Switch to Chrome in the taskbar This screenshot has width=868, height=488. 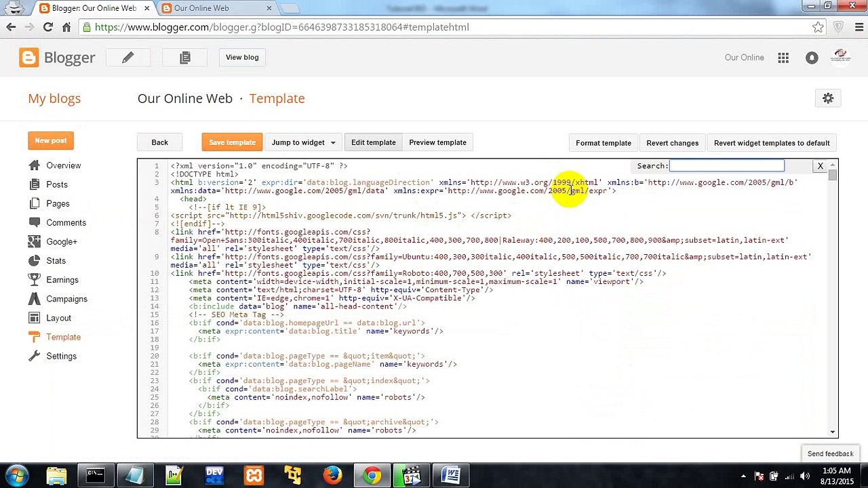tap(372, 476)
